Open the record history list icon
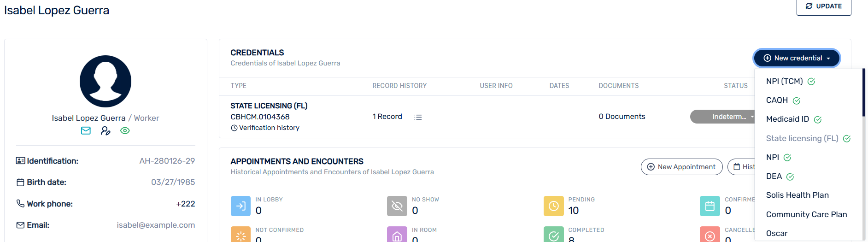The height and width of the screenshot is (242, 868). click(418, 117)
